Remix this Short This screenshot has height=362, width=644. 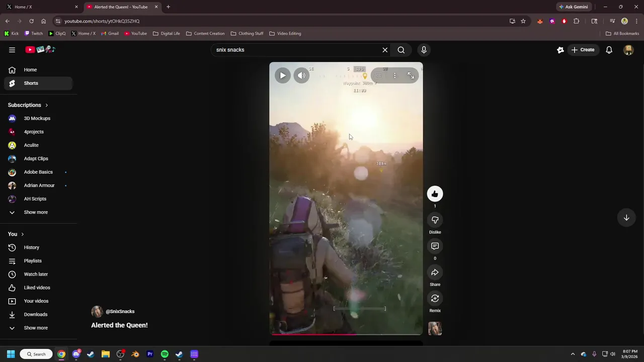(x=435, y=299)
